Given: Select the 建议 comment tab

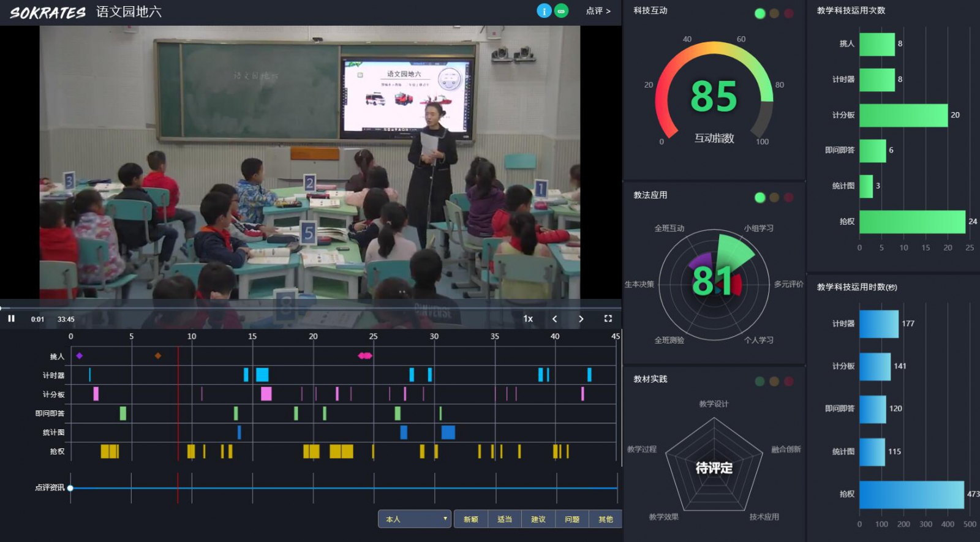Looking at the screenshot, I should 538,519.
